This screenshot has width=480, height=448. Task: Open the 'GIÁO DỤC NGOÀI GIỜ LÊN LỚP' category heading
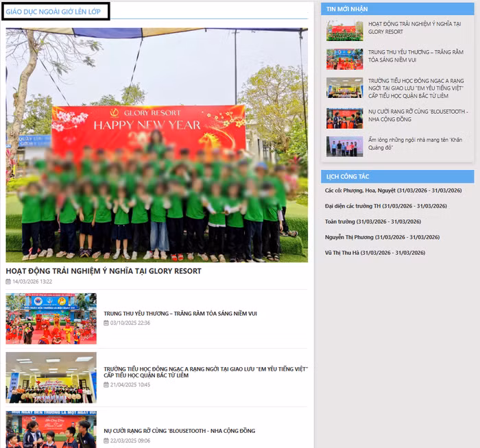point(53,12)
